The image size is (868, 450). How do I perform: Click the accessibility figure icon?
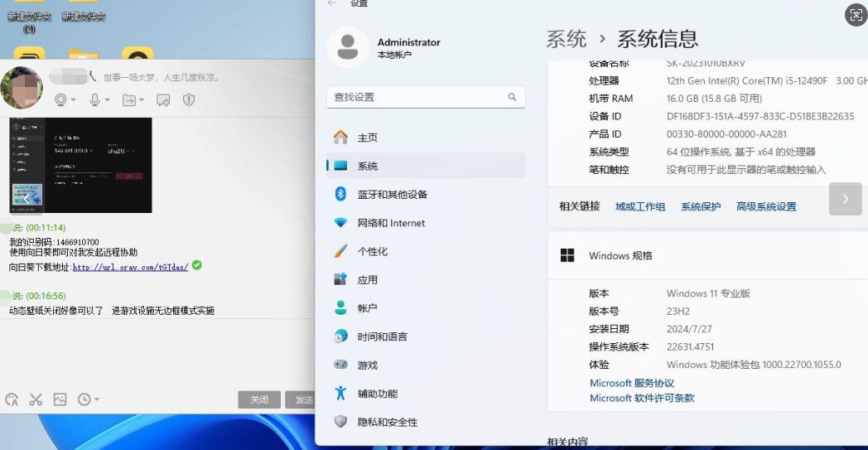click(x=340, y=393)
